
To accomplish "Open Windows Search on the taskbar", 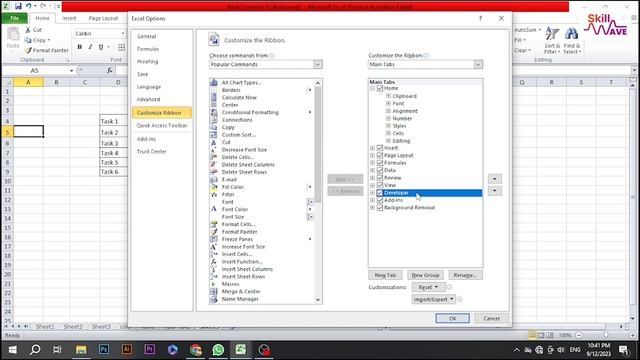I will [35, 350].
